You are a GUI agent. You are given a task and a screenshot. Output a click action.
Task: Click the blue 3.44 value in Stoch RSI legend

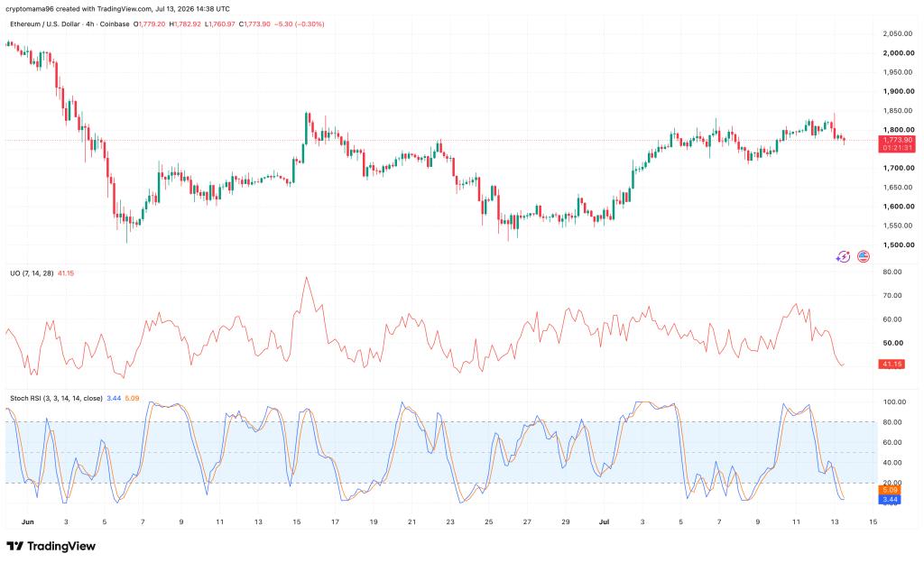click(x=114, y=399)
